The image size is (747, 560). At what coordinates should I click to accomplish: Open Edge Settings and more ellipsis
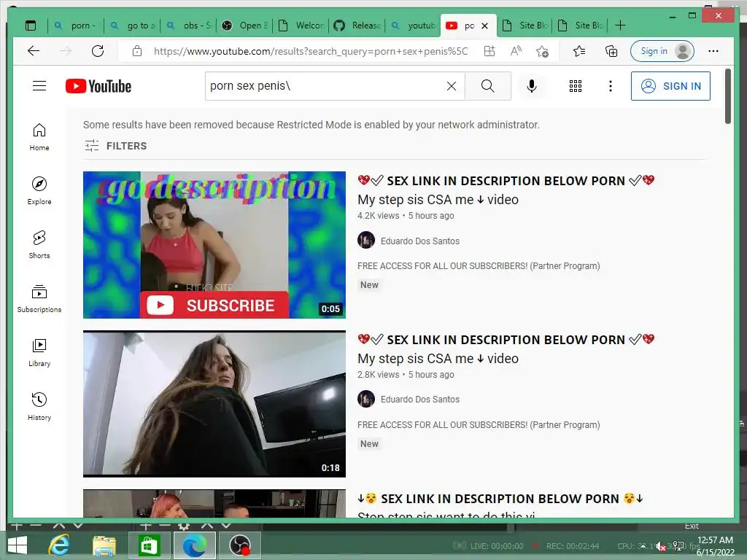click(713, 51)
